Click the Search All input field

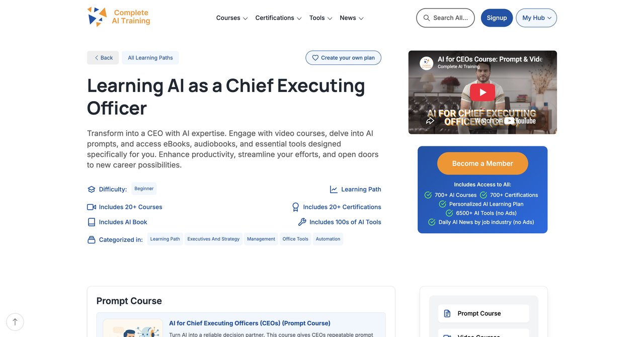(445, 18)
